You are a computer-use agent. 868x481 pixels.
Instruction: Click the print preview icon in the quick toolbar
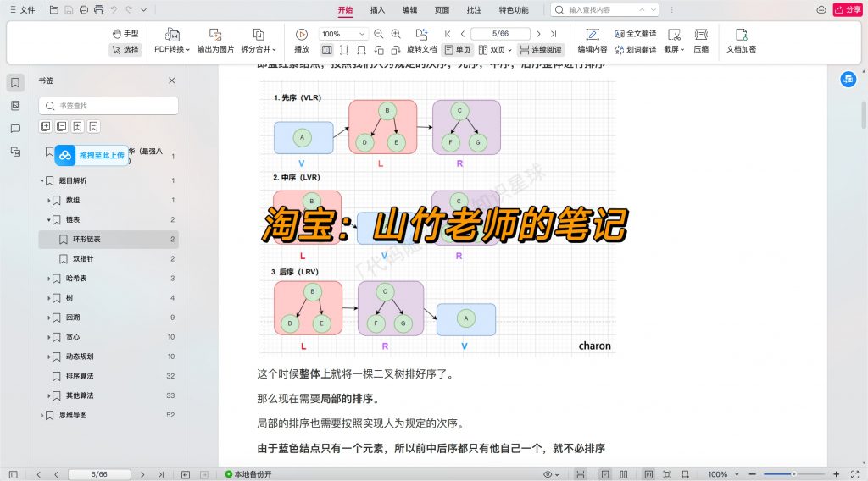pos(98,10)
